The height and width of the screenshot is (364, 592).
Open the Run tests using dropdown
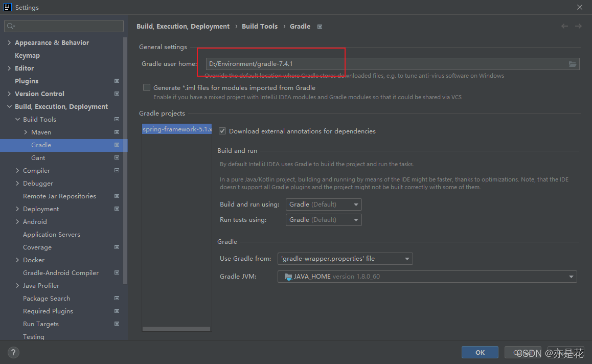(324, 220)
